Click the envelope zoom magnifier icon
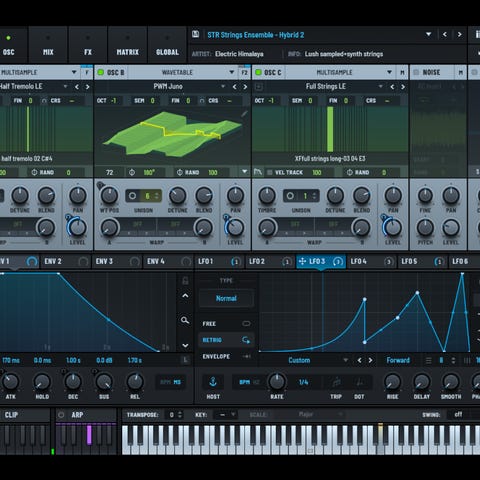Screen dimensions: 480x480 click(185, 320)
